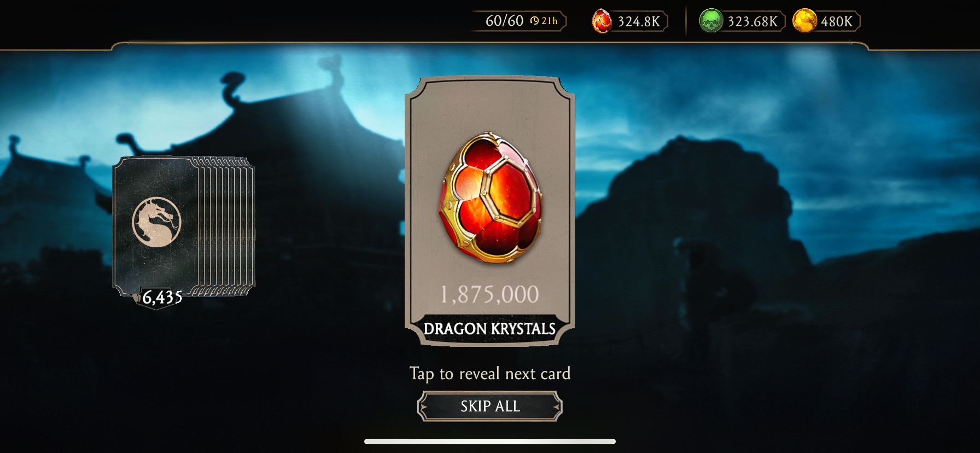The height and width of the screenshot is (453, 980).
Task: Tap the 6,435 remaining cards counter
Action: (162, 297)
